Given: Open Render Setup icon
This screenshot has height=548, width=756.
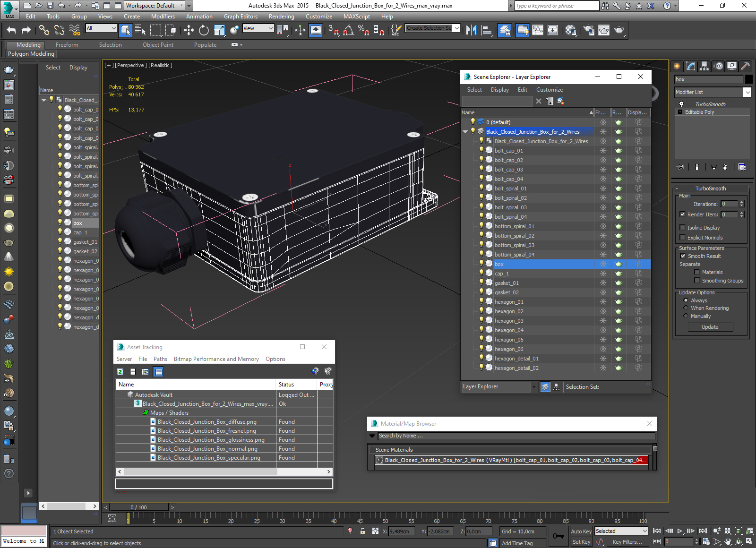Looking at the screenshot, I should coord(589,30).
